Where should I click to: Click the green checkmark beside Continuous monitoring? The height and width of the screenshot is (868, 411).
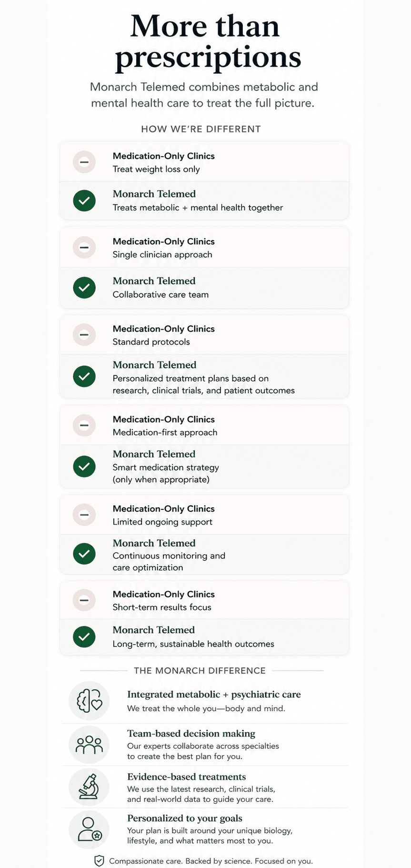(84, 554)
